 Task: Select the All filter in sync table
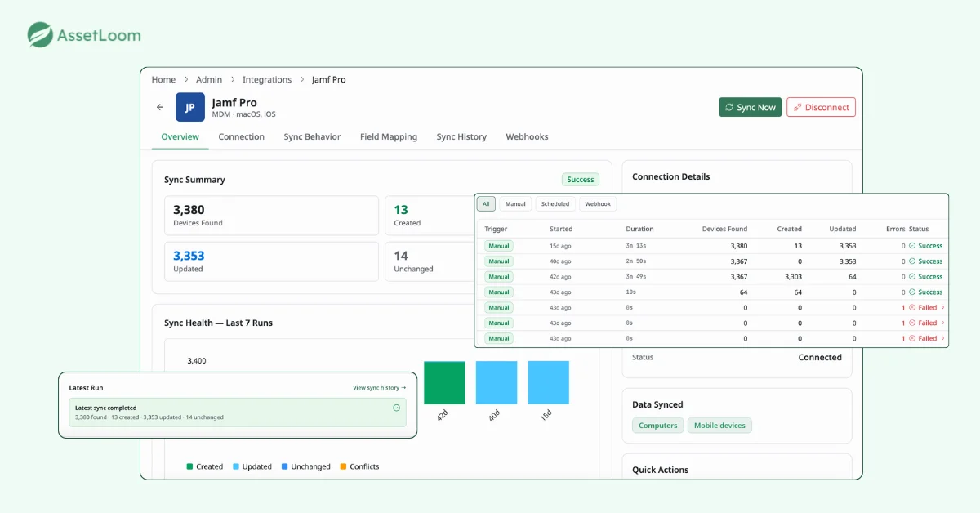tap(486, 203)
